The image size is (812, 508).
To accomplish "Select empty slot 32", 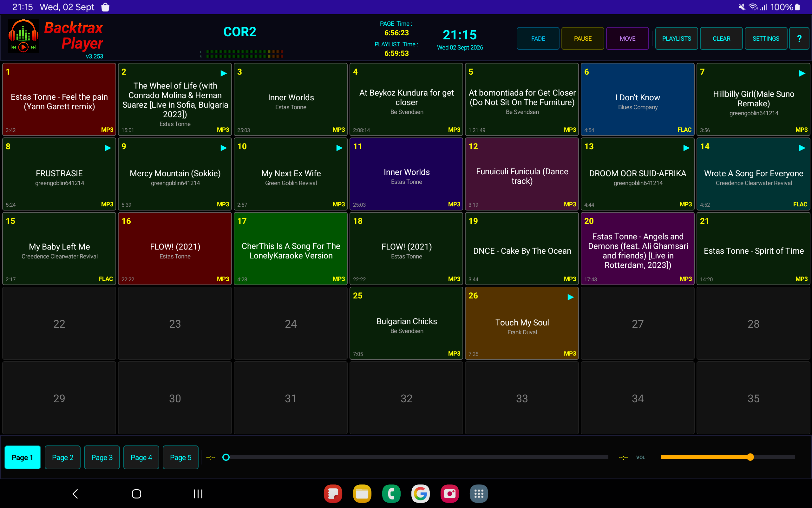I will click(406, 398).
